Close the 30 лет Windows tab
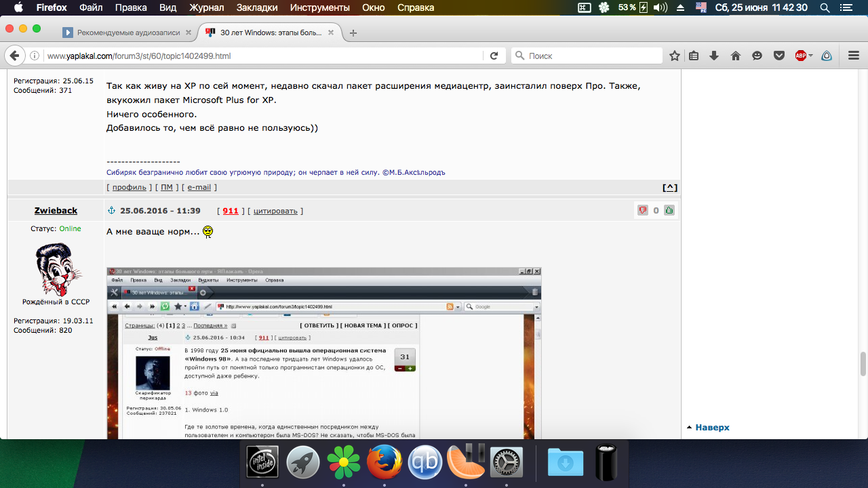The height and width of the screenshot is (488, 868). click(332, 33)
